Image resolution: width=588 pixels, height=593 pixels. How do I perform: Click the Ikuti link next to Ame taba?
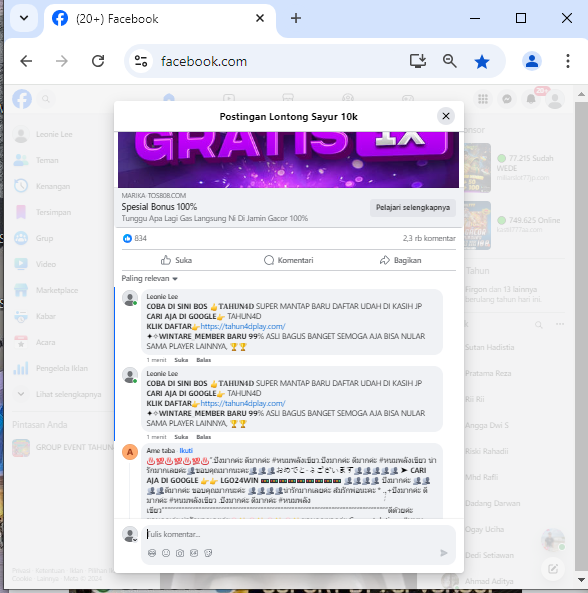click(x=186, y=450)
